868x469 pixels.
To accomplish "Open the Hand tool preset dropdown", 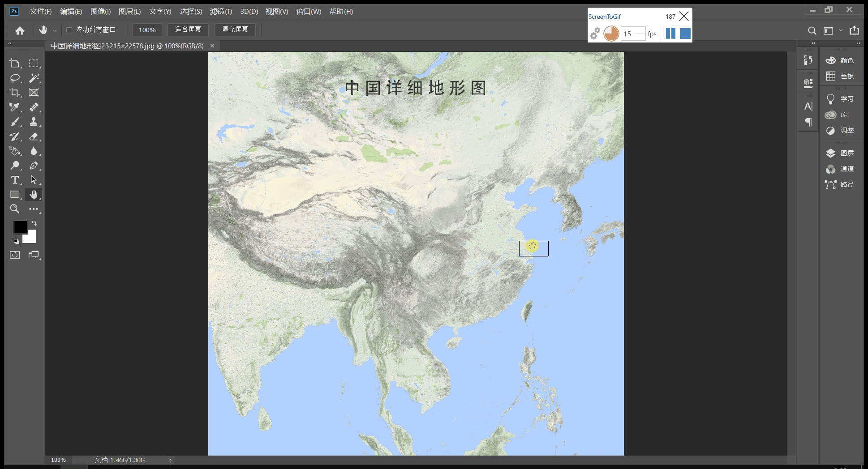I will [55, 30].
